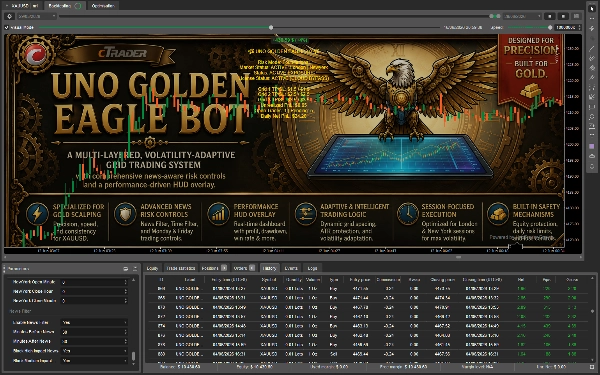Click entry price cell 4468.44
600x375 pixels.
(x=361, y=354)
